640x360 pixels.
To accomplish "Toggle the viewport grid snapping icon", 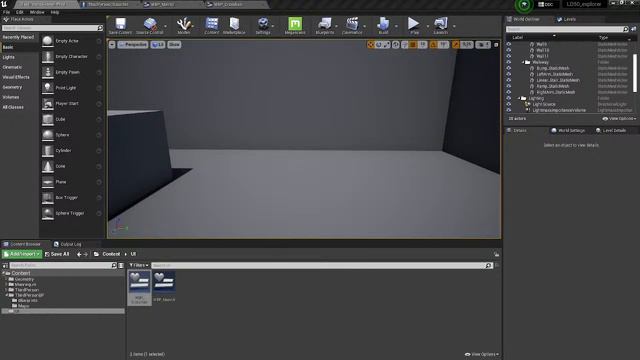I will [x=413, y=44].
